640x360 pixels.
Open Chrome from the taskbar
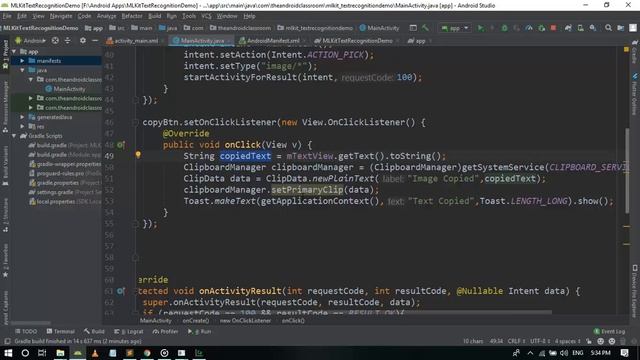pyautogui.click(x=147, y=353)
